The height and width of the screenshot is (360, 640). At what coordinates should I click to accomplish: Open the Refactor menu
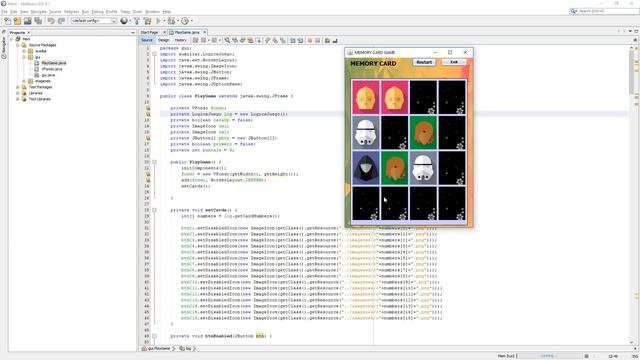(x=71, y=12)
